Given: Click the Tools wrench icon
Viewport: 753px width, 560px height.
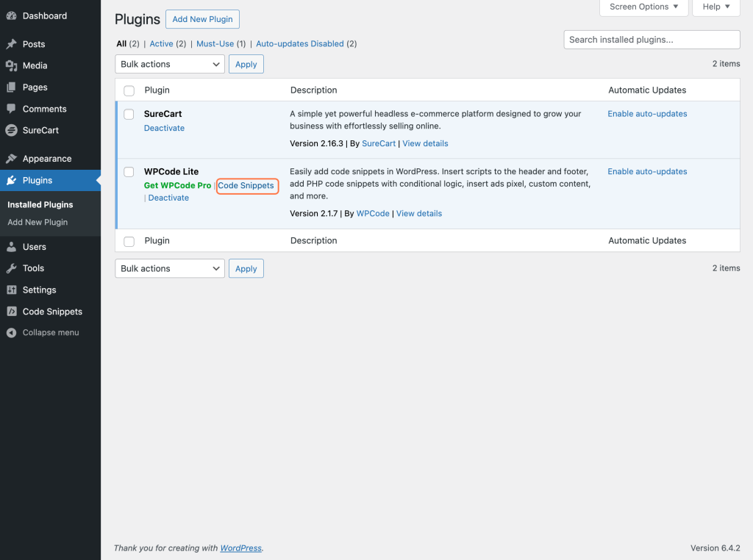Looking at the screenshot, I should pos(12,268).
